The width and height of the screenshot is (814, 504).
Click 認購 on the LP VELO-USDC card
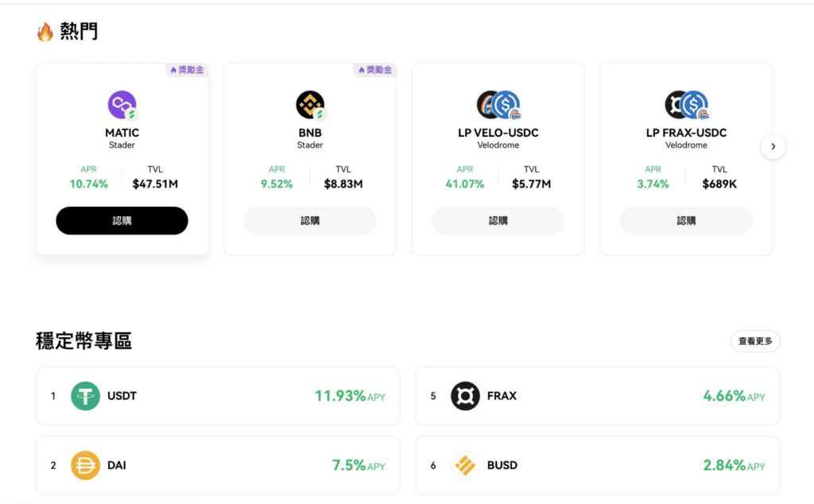498,220
